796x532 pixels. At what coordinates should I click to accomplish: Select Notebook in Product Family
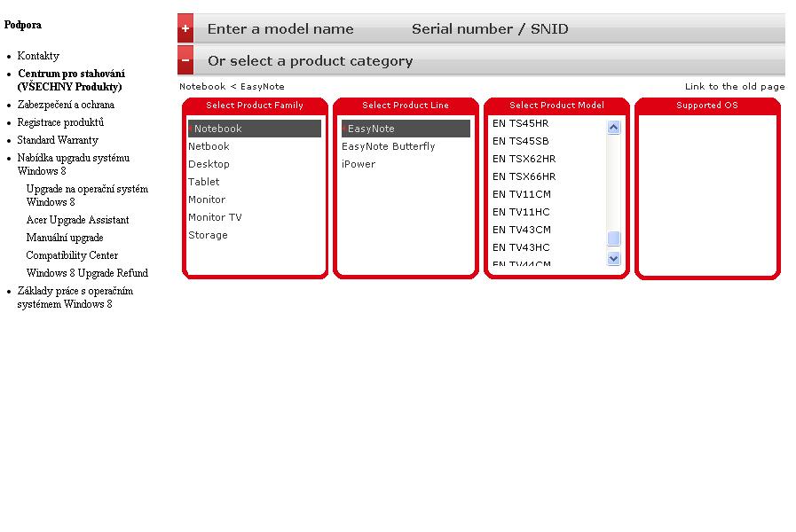coord(255,129)
